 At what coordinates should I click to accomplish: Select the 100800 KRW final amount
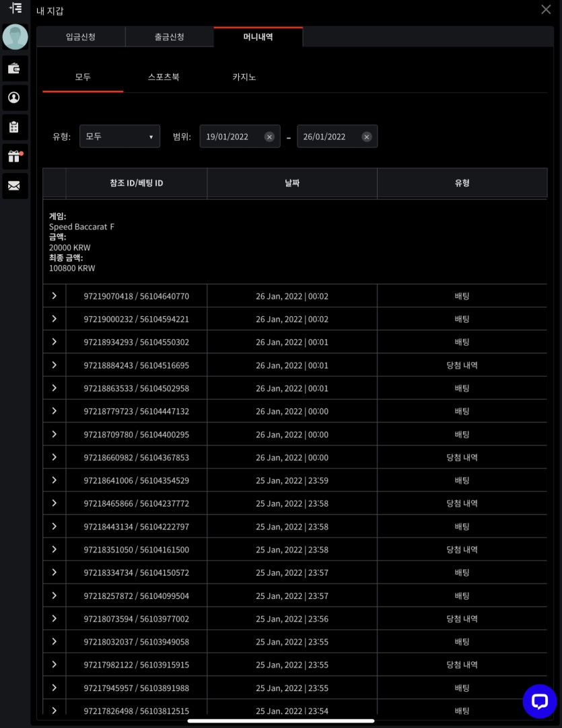click(72, 268)
